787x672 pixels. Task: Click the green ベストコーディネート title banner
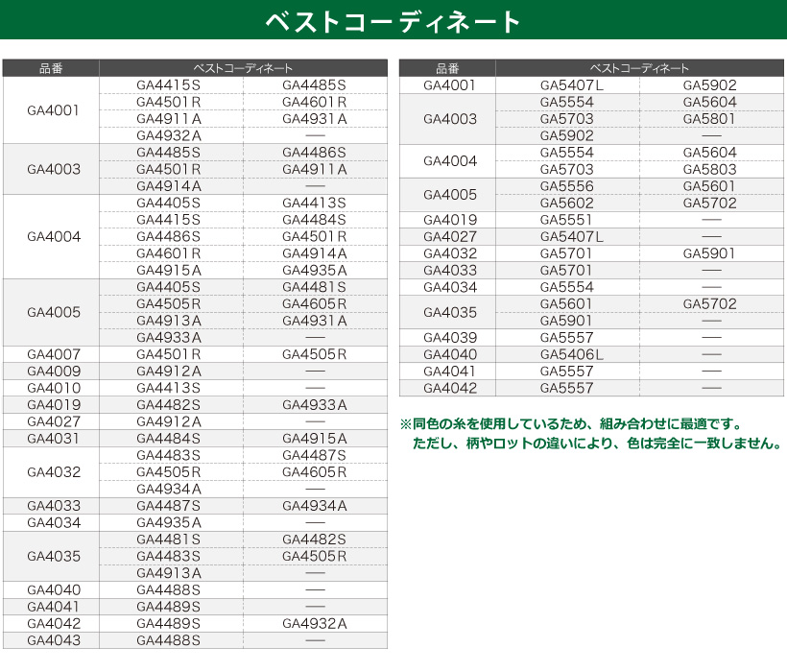pos(393,20)
